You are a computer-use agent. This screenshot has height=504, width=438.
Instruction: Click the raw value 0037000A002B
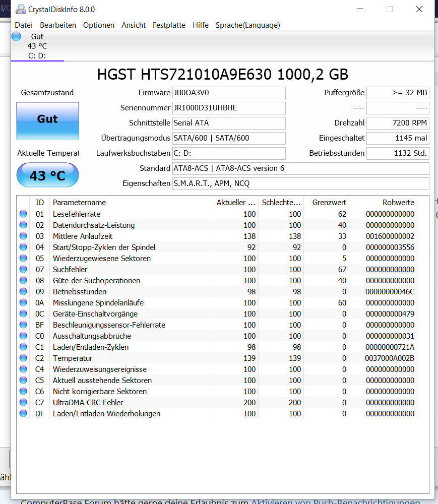pos(390,358)
